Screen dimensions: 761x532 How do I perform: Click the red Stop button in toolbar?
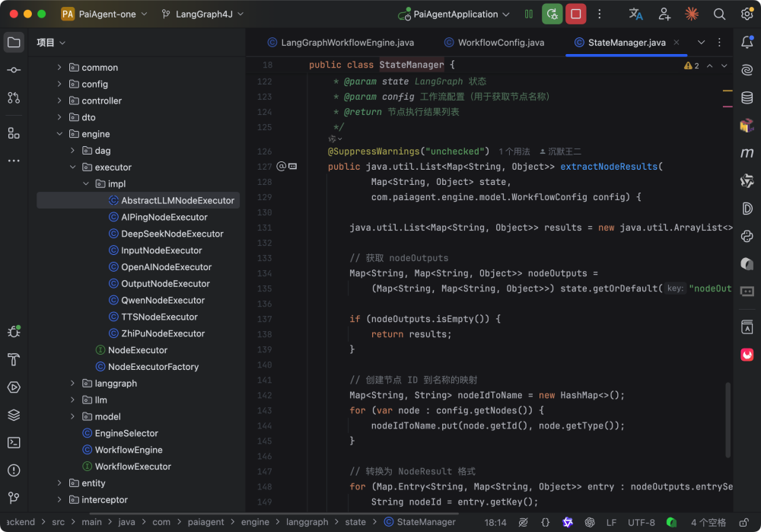(x=576, y=14)
